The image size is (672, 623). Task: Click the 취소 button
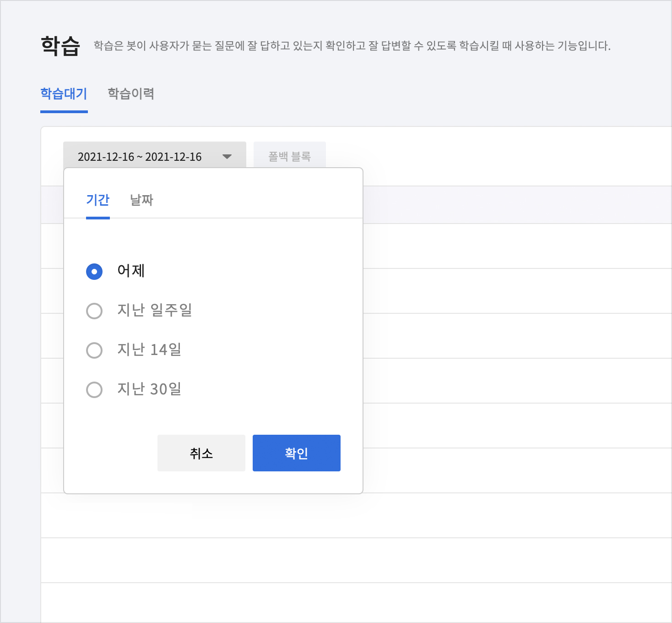(x=201, y=453)
